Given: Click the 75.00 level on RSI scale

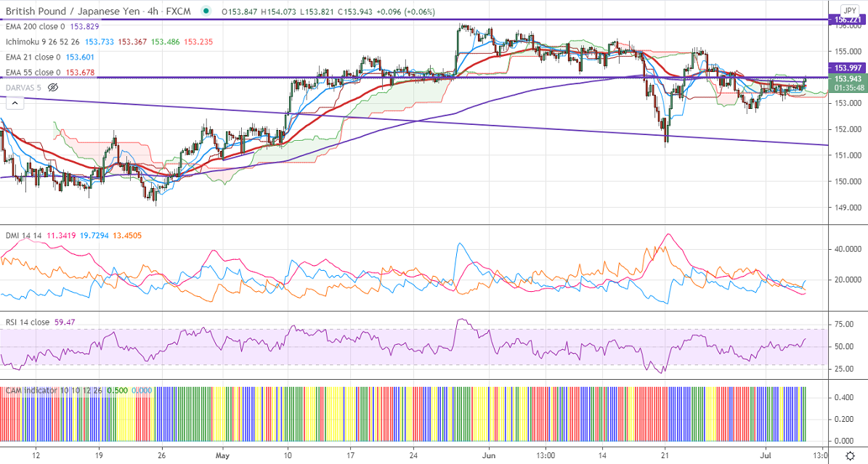Looking at the screenshot, I should coord(845,325).
